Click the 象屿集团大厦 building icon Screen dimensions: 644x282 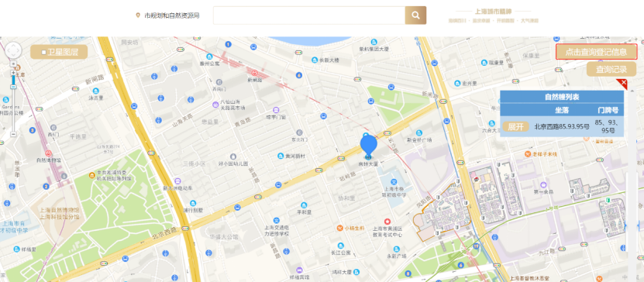tap(374, 42)
